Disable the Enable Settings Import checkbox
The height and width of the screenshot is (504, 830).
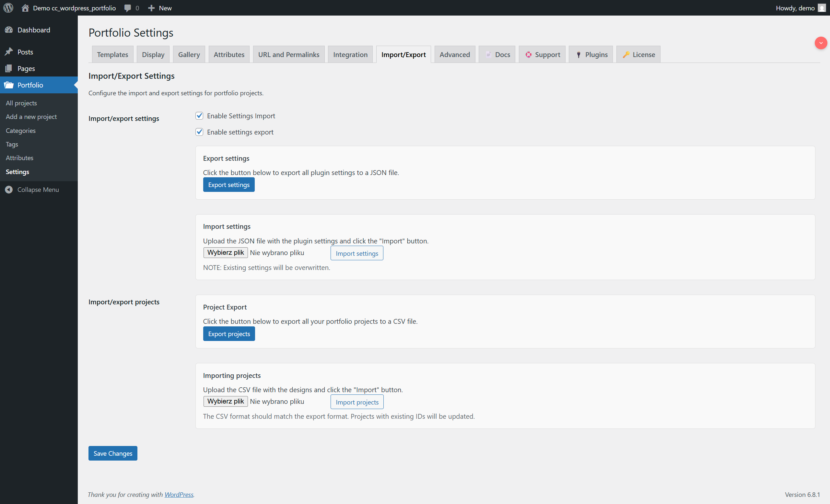pos(199,116)
